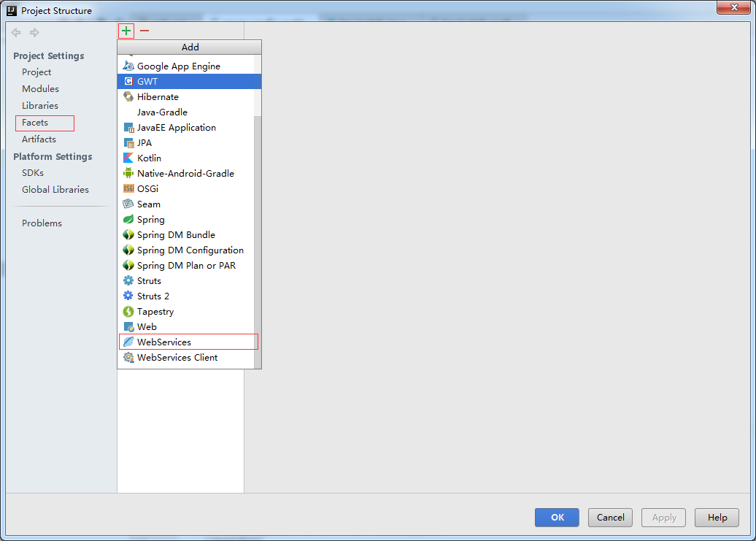This screenshot has height=541, width=756.
Task: Open Global Libraries page
Action: [55, 190]
